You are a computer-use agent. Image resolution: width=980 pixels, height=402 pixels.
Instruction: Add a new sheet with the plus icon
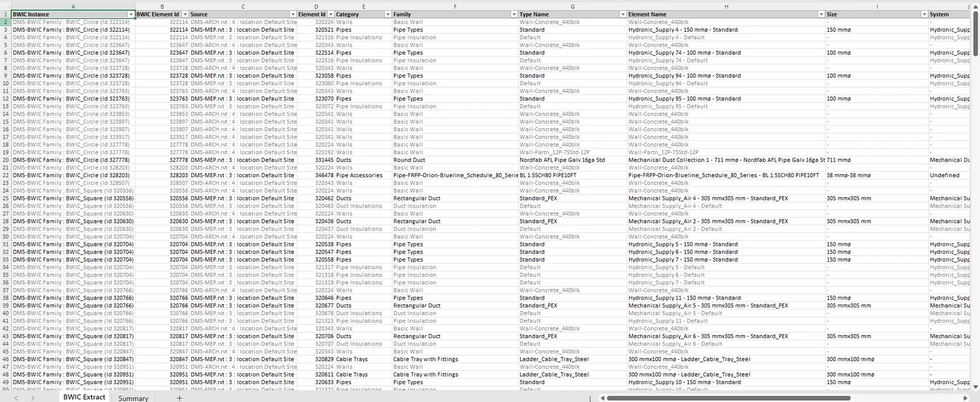tap(179, 398)
